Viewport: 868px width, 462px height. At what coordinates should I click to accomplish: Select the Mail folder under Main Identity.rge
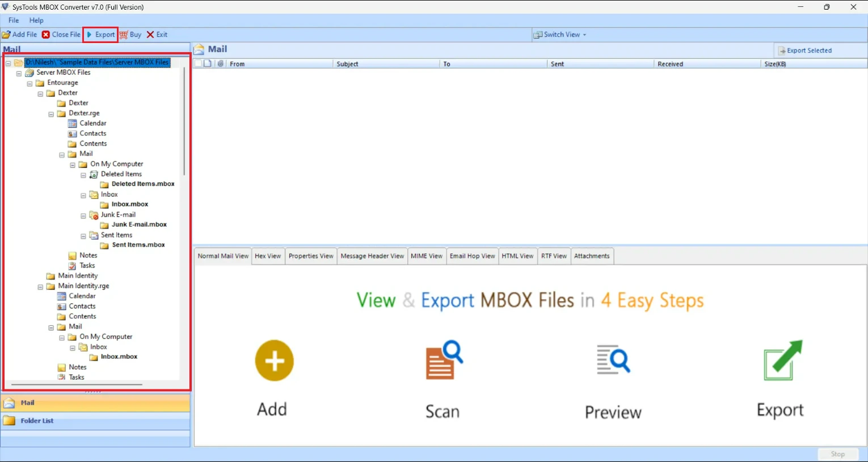click(x=75, y=327)
